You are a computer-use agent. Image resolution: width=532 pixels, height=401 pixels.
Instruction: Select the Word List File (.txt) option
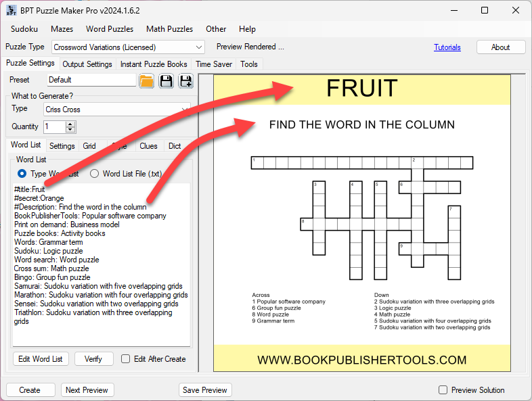point(95,174)
